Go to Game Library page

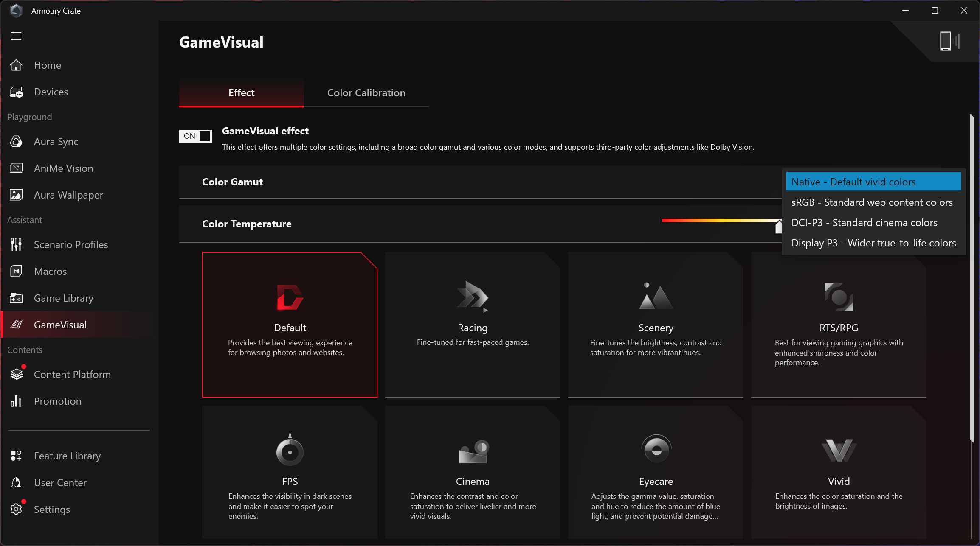64,298
